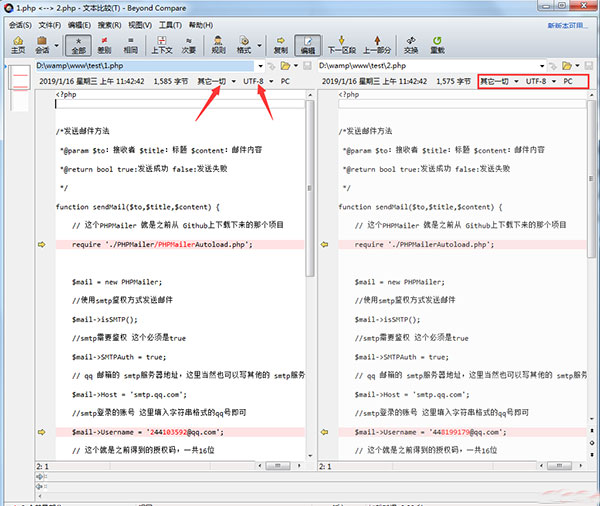This screenshot has width=600, height=506.
Task: Open the right pane 其它一切 file-type dropdown
Action: point(499,81)
